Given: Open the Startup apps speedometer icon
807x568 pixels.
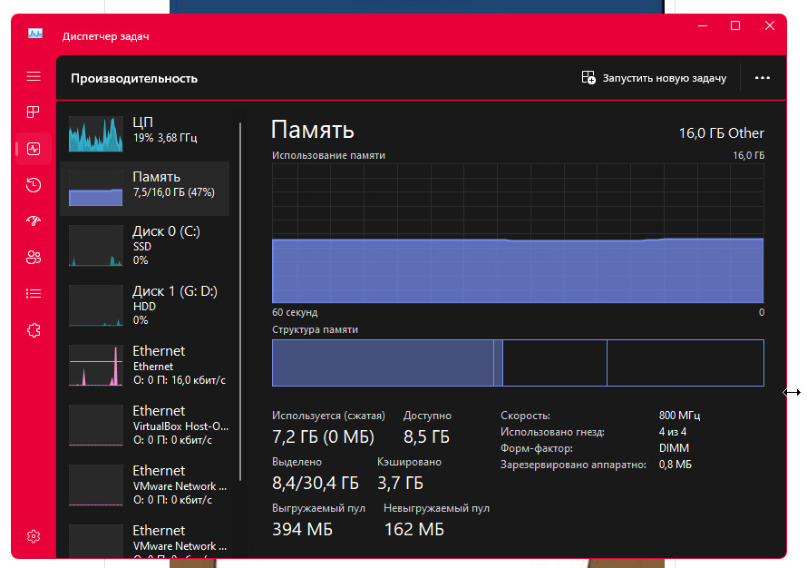Looking at the screenshot, I should (x=33, y=221).
